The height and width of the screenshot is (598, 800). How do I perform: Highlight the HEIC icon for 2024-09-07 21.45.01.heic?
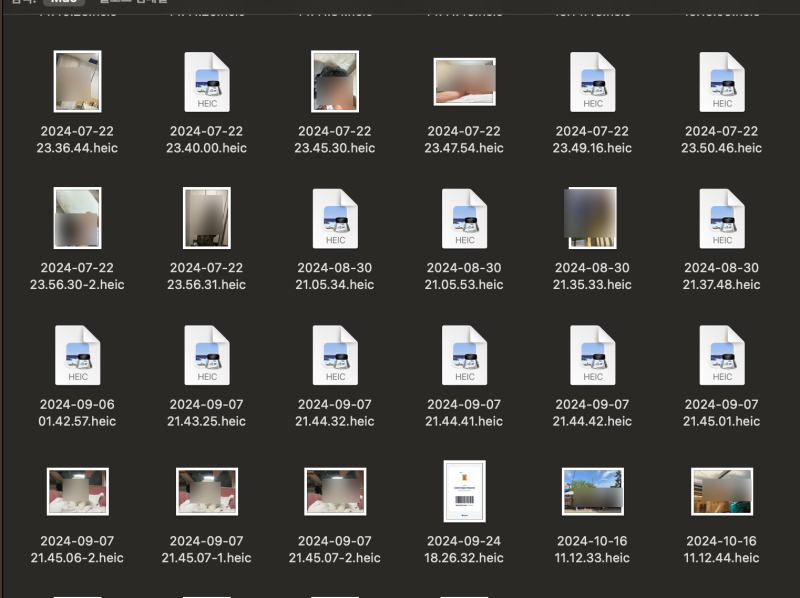coord(722,355)
